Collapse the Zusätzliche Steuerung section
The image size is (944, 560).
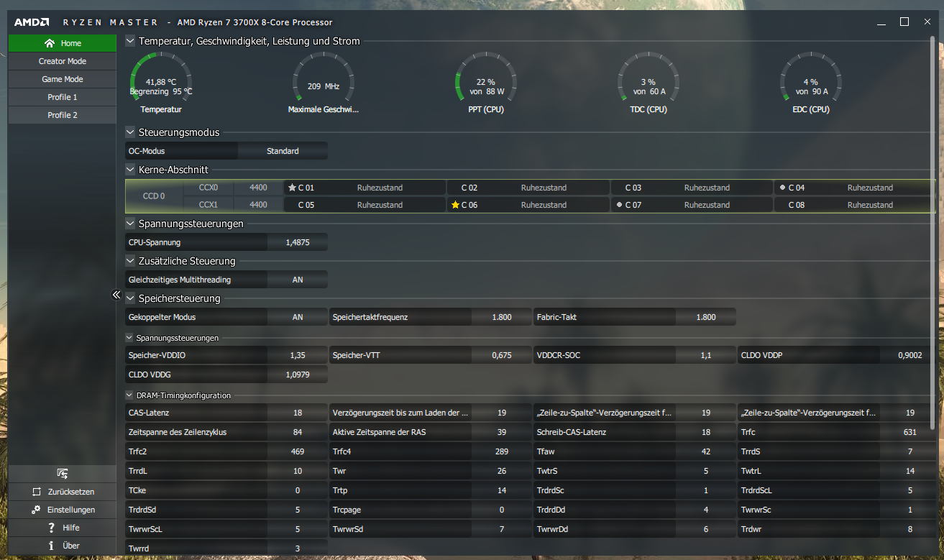click(x=130, y=261)
